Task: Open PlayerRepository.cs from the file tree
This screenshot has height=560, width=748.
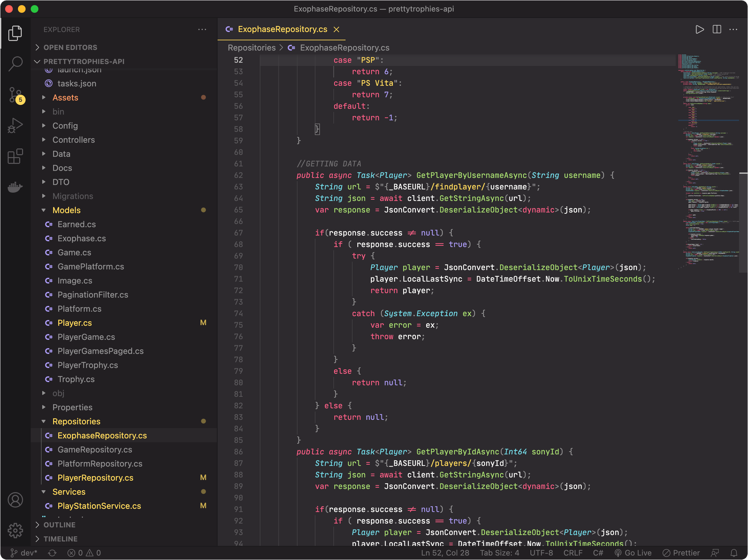Action: click(95, 477)
